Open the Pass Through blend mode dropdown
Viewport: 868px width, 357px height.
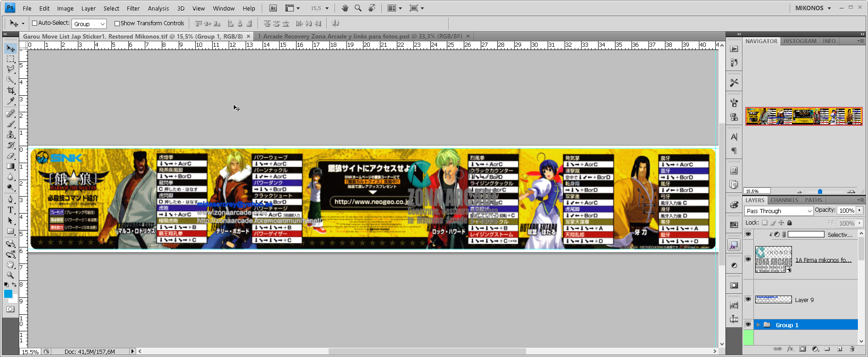click(779, 211)
